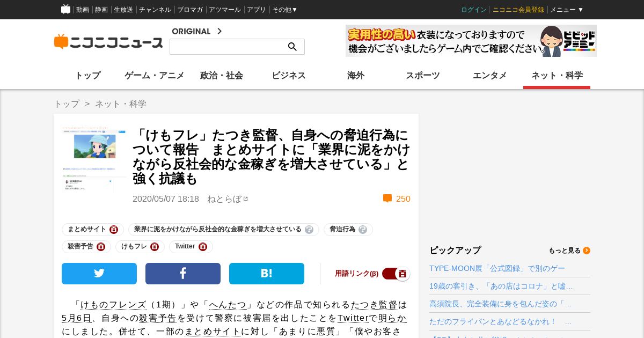Click the game advertisement banner
The height and width of the screenshot is (338, 644).
pyautogui.click(x=471, y=41)
